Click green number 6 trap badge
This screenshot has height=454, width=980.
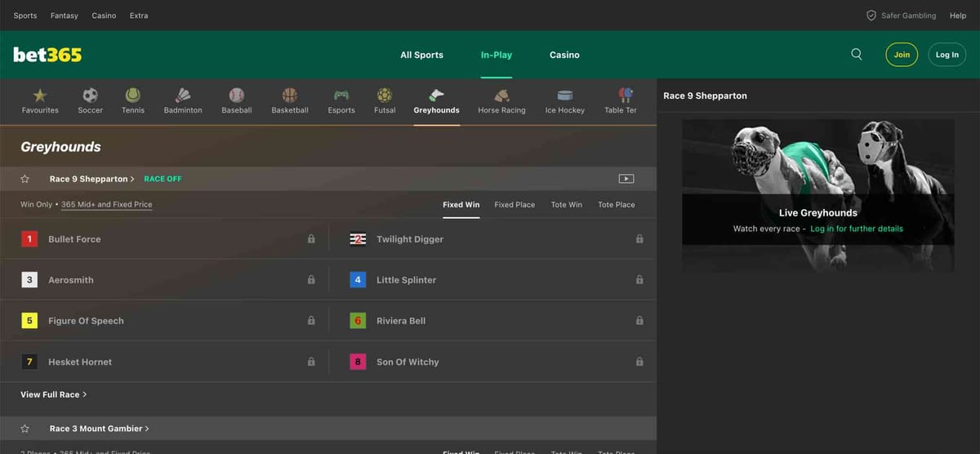[x=358, y=321]
